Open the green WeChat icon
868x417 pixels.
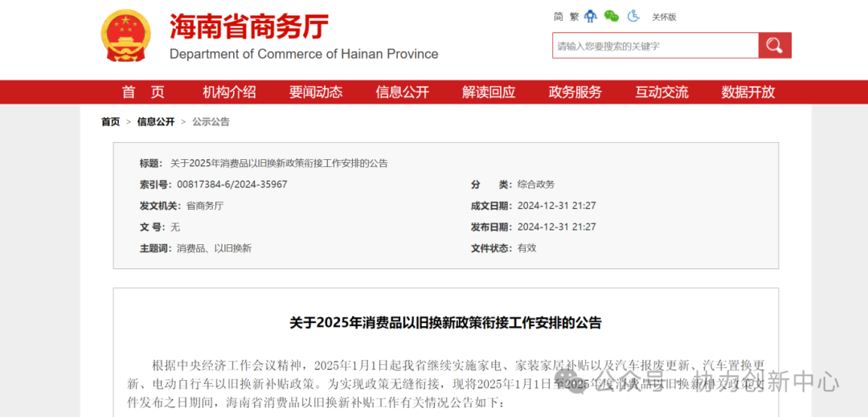[x=611, y=17]
